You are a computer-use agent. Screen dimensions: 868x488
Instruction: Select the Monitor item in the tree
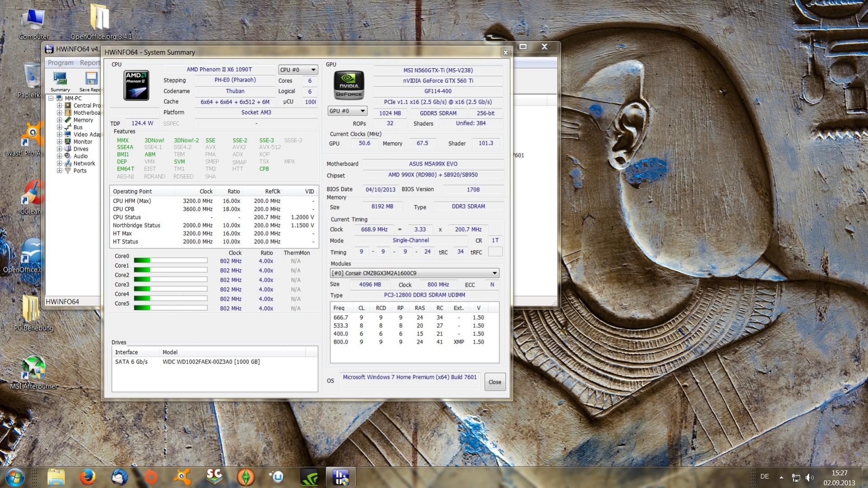tap(83, 142)
